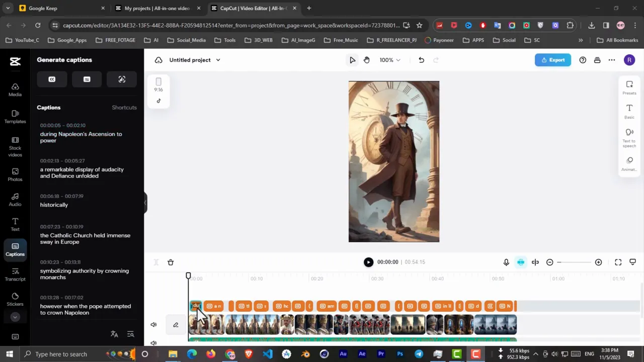Switch to the My projects tab

157,8
